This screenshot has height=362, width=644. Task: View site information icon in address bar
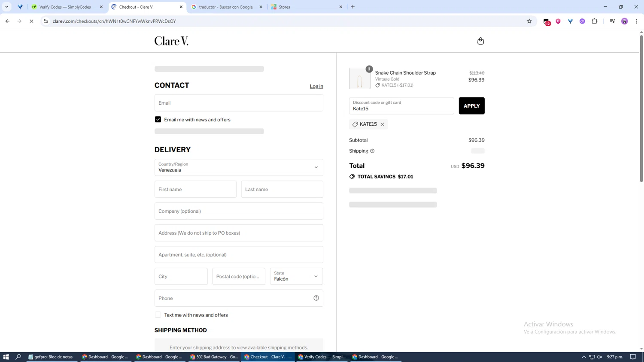(x=46, y=21)
